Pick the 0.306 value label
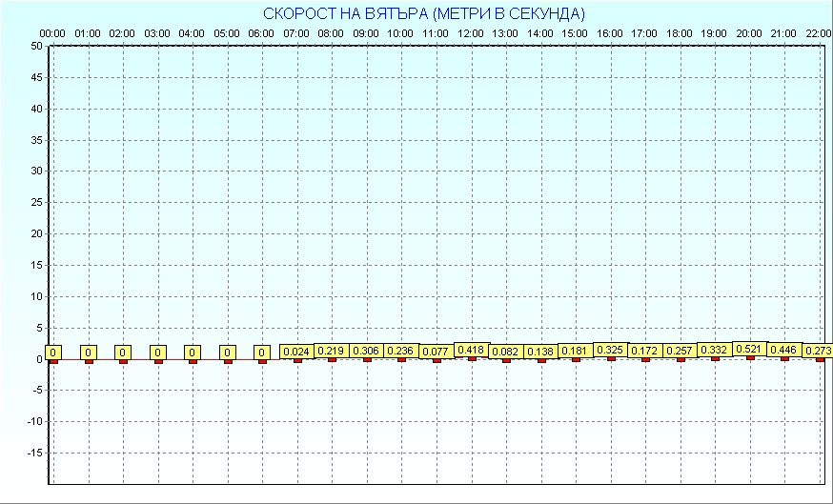Viewport: 833px width, 504px height. click(x=367, y=351)
